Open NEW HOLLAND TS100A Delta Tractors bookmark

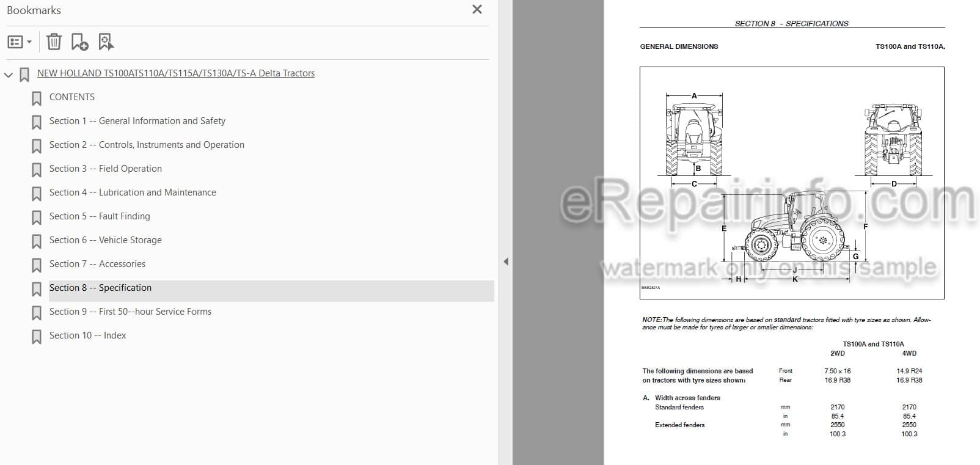pos(176,73)
